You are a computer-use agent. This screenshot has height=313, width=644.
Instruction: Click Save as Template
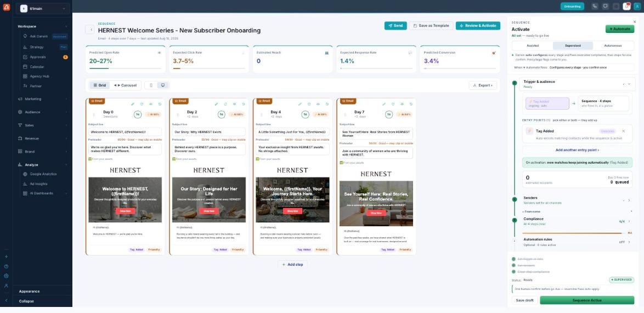431,25
